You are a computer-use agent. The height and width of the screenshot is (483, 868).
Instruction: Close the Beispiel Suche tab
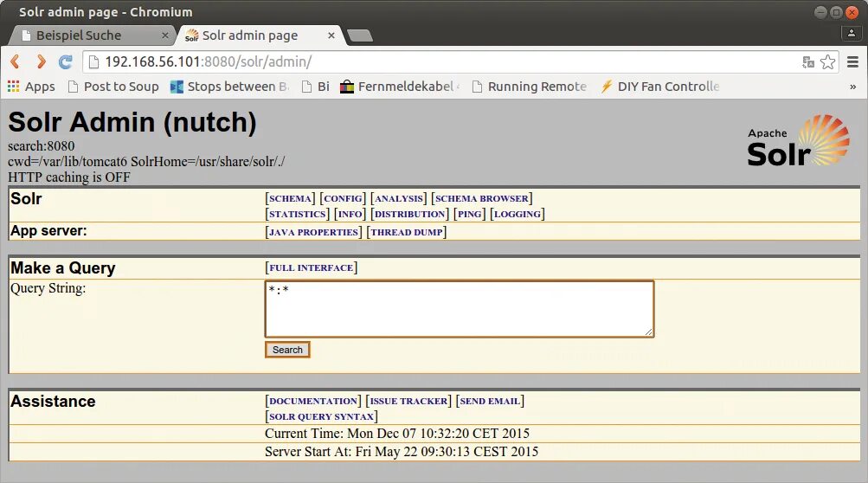tap(165, 35)
